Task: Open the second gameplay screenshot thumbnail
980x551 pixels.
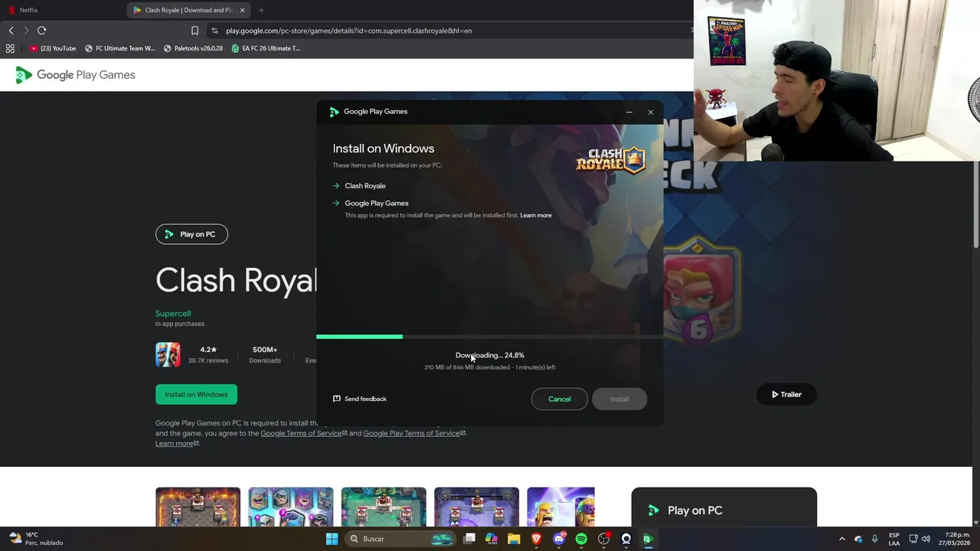Action: click(x=291, y=507)
